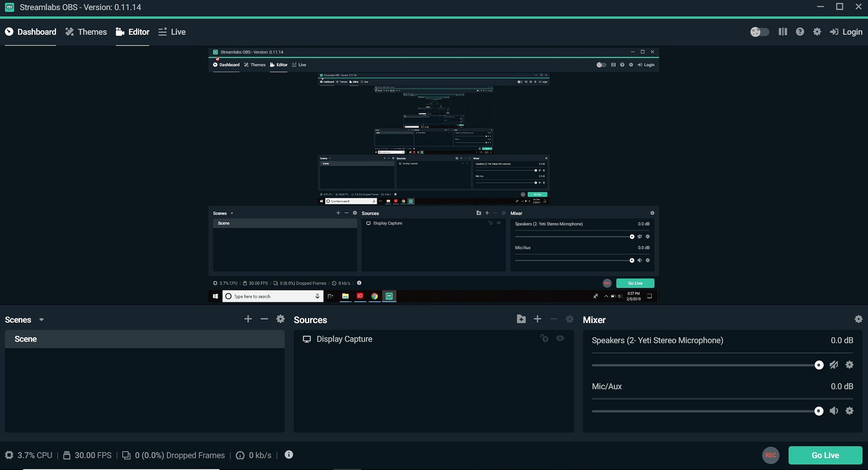Select the Display Capture source
868x470 pixels.
tap(434, 339)
